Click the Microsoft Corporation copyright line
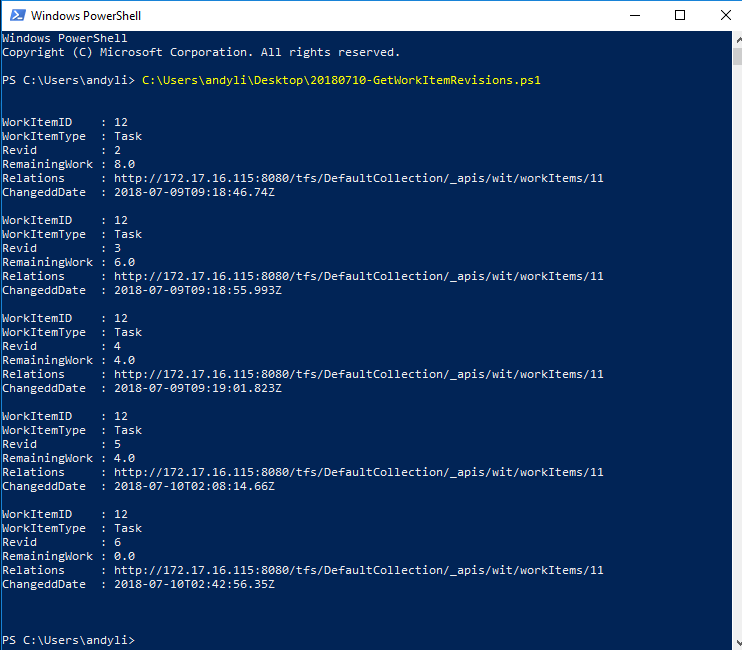 coord(201,53)
